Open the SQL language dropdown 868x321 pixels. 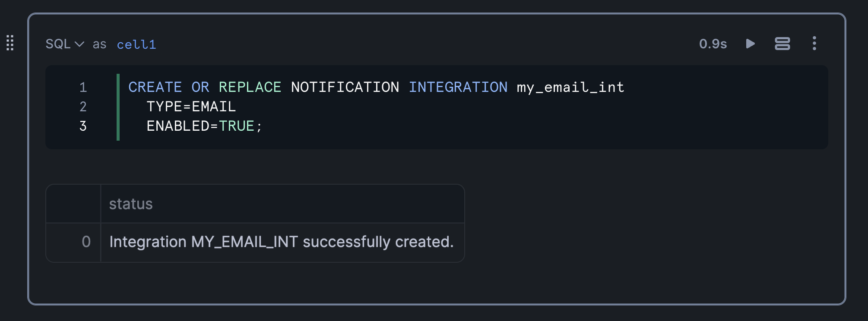click(x=58, y=44)
